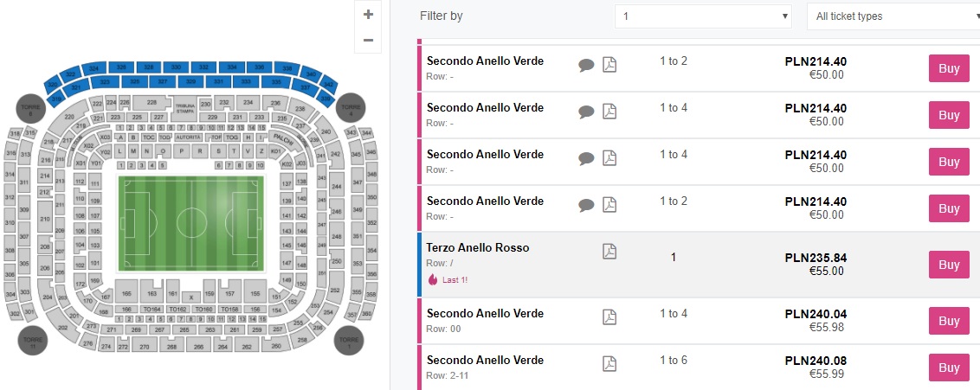
Task: Select the Torre 4 tower on the map
Action: point(351,108)
